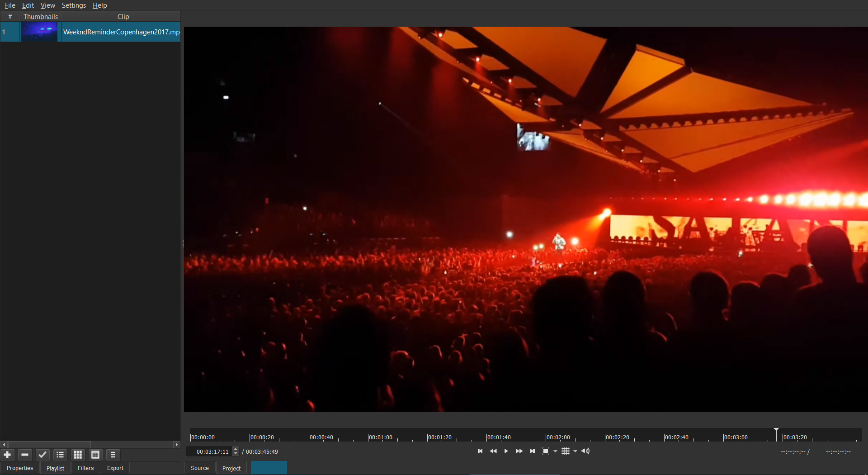The width and height of the screenshot is (868, 475).
Task: Switch playlist to tiles grid view
Action: pyautogui.click(x=78, y=455)
